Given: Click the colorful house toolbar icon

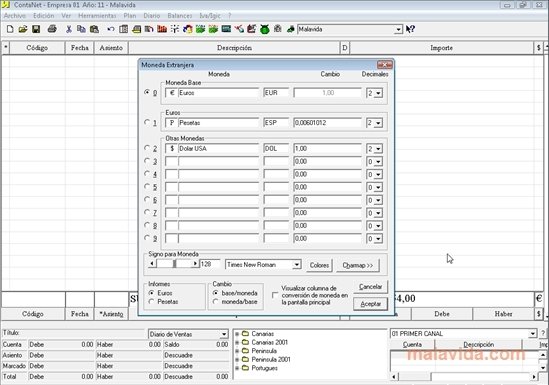Looking at the screenshot, I should coord(188,29).
